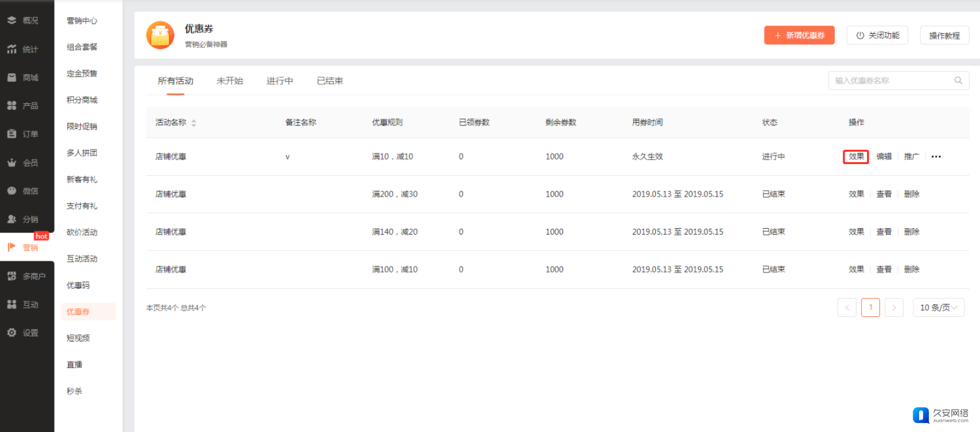The width and height of the screenshot is (980, 432).
Task: Click the 关闭功能 button
Action: click(877, 35)
